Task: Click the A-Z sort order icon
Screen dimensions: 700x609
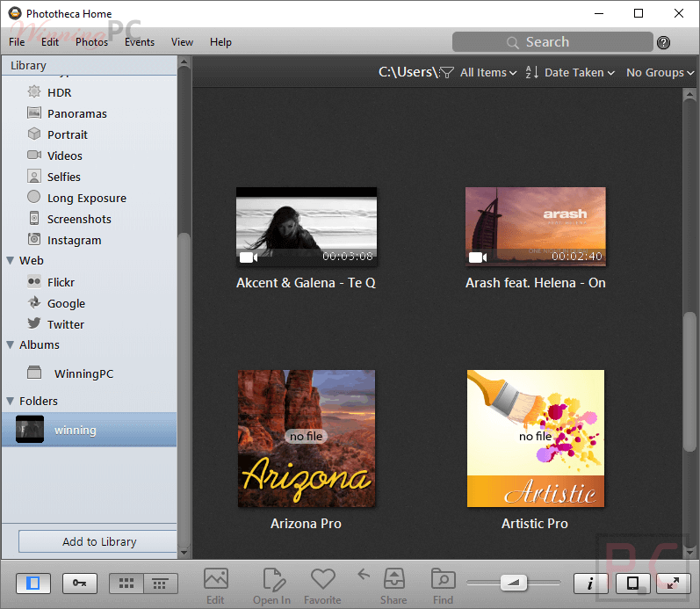Action: pos(531,72)
